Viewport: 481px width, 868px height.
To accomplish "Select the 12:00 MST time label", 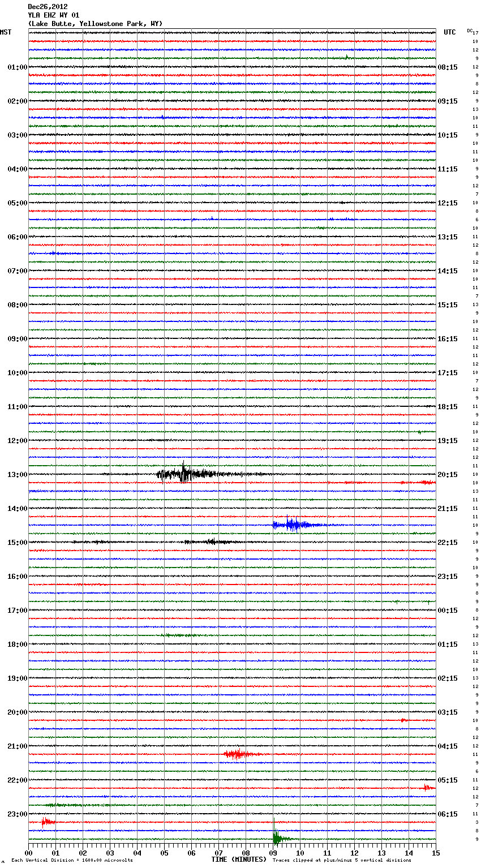I will pyautogui.click(x=17, y=441).
